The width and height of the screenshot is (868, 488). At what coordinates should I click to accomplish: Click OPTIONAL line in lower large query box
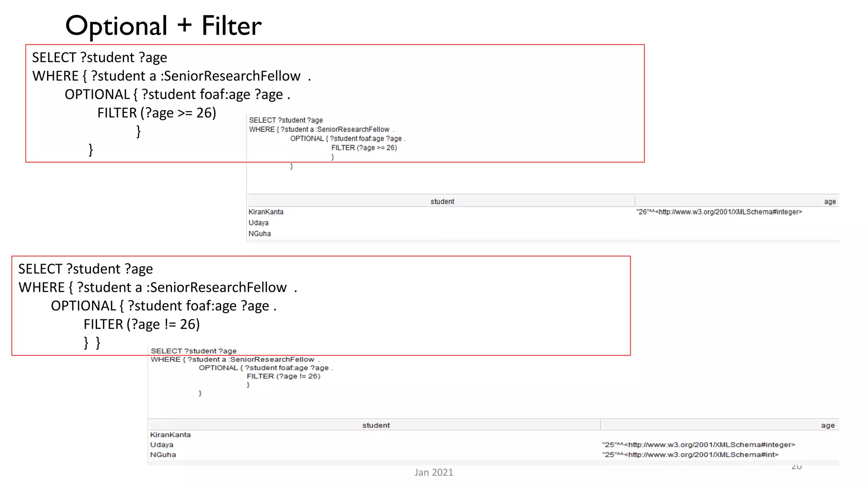pyautogui.click(x=164, y=306)
